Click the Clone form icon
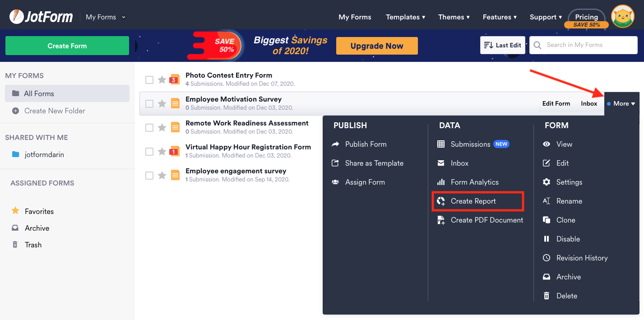 547,220
